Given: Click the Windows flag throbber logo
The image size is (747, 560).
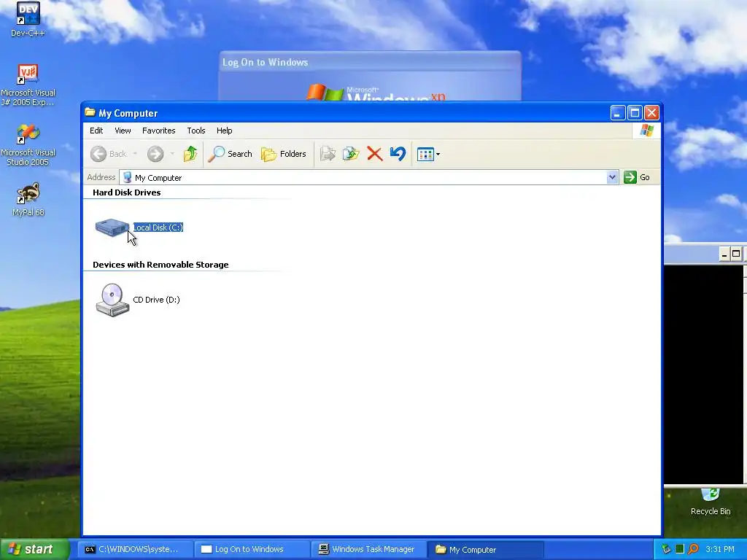Looking at the screenshot, I should click(647, 131).
